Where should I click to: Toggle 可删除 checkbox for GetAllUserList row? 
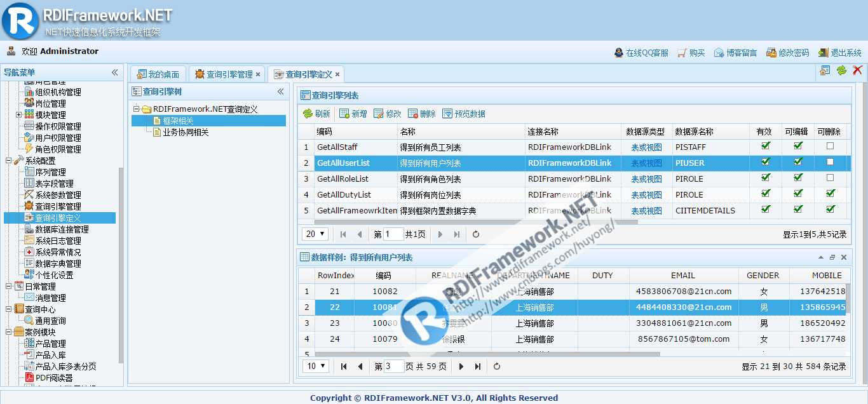(830, 162)
